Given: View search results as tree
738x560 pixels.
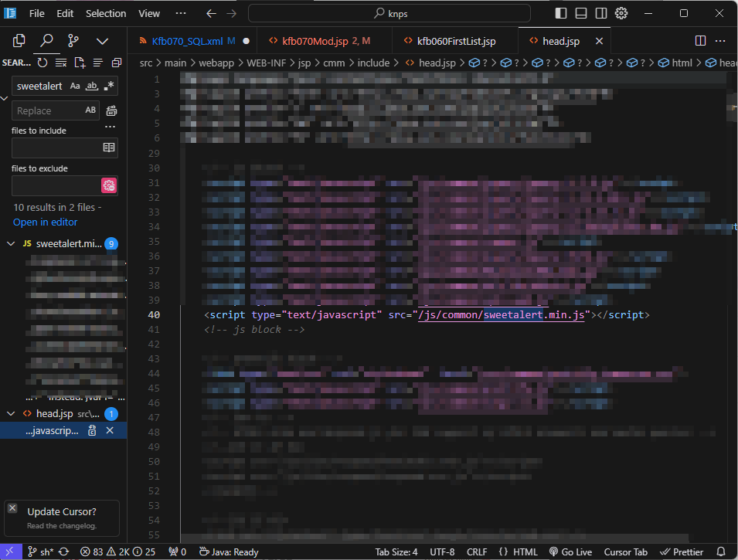Looking at the screenshot, I should pos(98,63).
